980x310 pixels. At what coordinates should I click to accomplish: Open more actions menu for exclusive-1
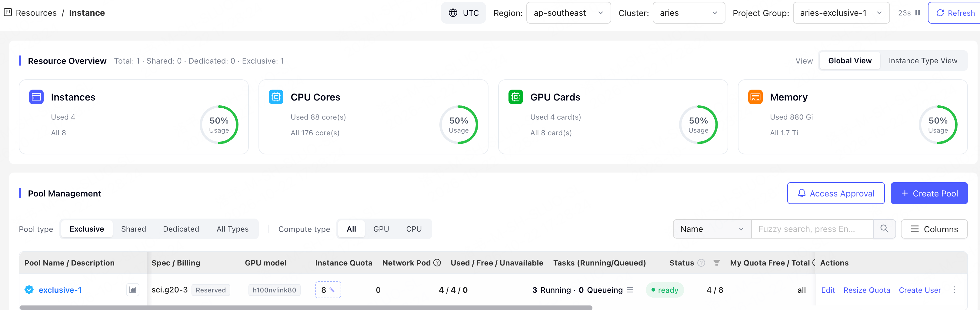coord(954,290)
